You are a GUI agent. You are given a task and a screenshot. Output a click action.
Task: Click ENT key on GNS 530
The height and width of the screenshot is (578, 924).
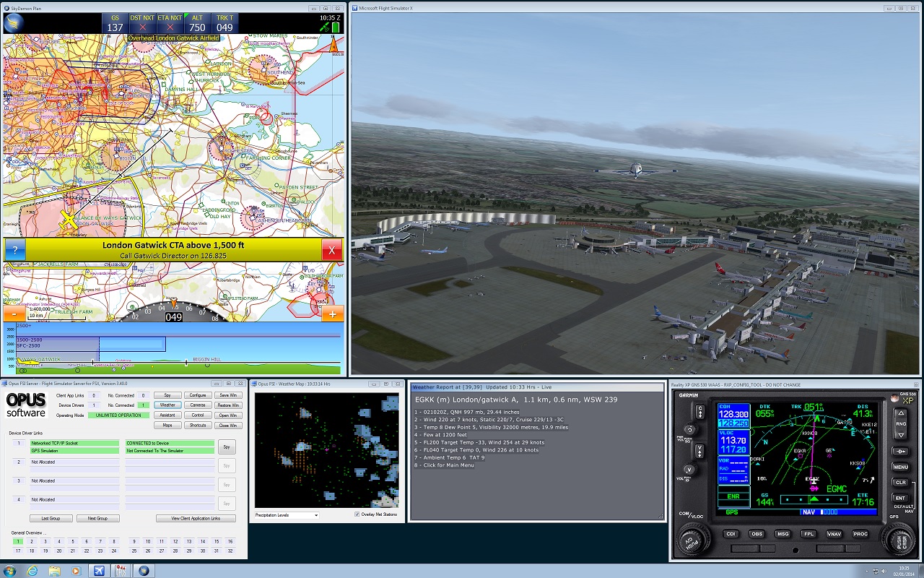coord(900,498)
